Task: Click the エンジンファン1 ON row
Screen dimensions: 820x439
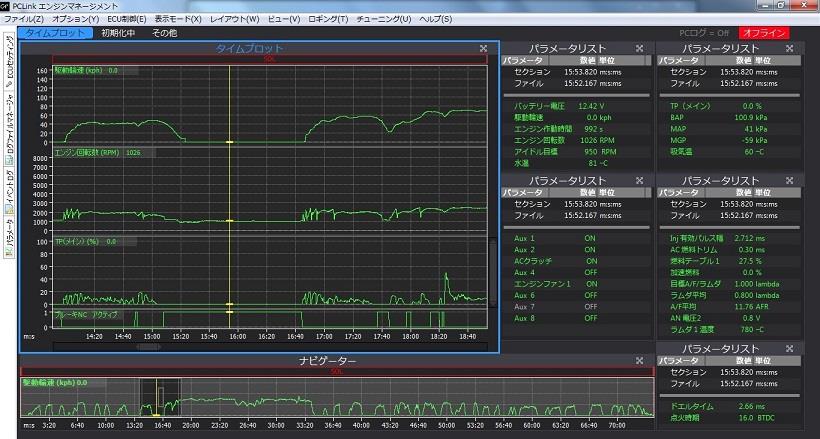Action: pyautogui.click(x=575, y=284)
